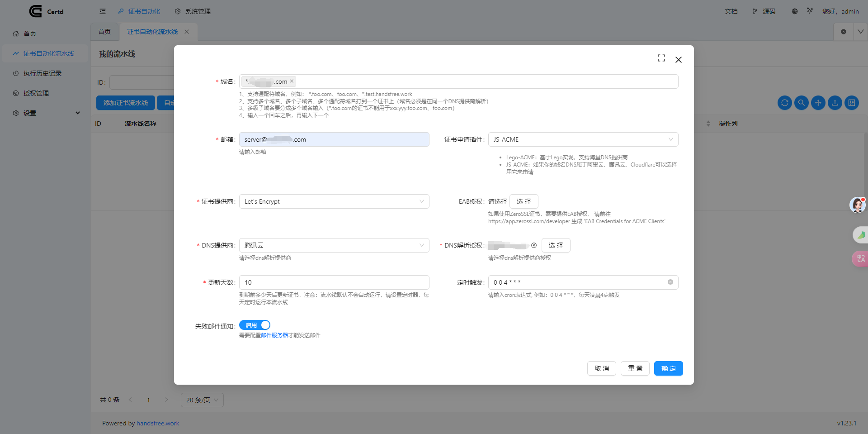Remove the domain tag with its x
The image size is (868, 434).
(292, 81)
